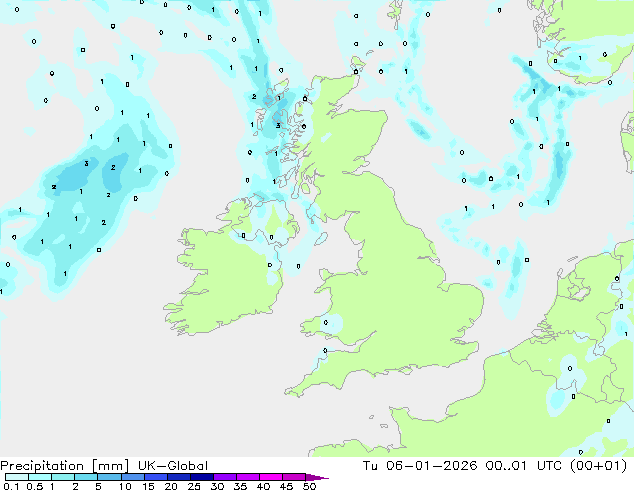Click the '(00+01)' forecast offset text
This screenshot has height=490, width=634.
(x=598, y=466)
